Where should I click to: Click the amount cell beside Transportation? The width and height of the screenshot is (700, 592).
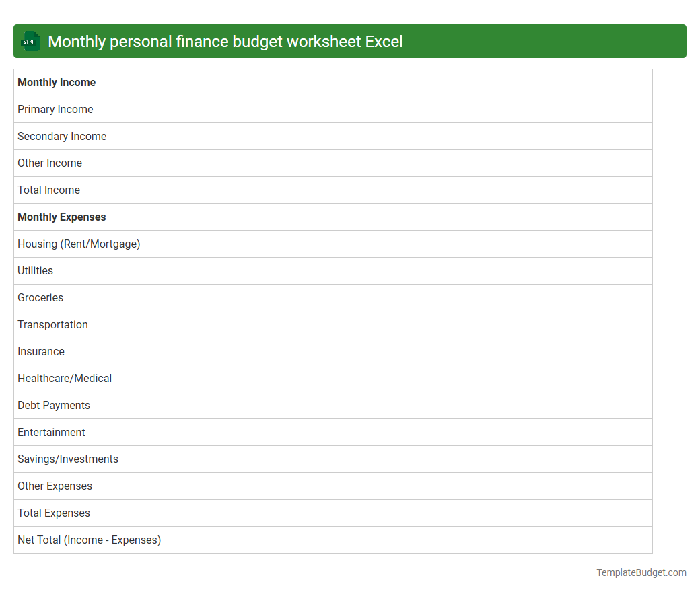coord(637,324)
